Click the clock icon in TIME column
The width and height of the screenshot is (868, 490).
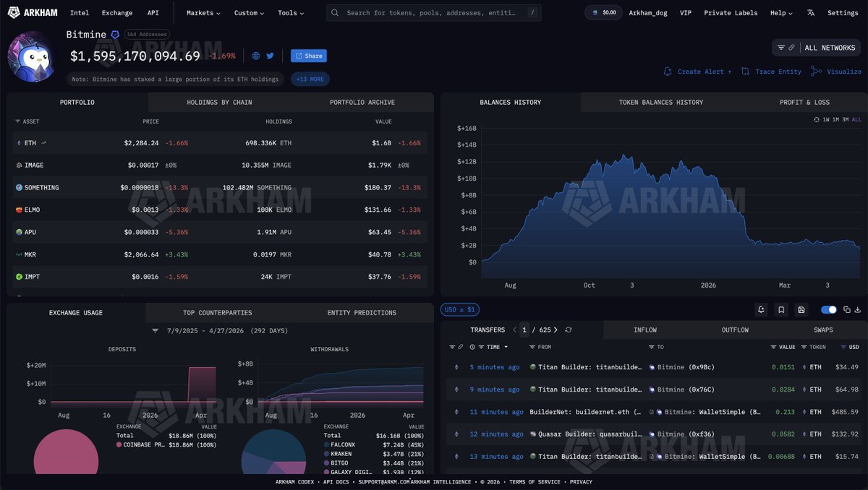(x=472, y=347)
